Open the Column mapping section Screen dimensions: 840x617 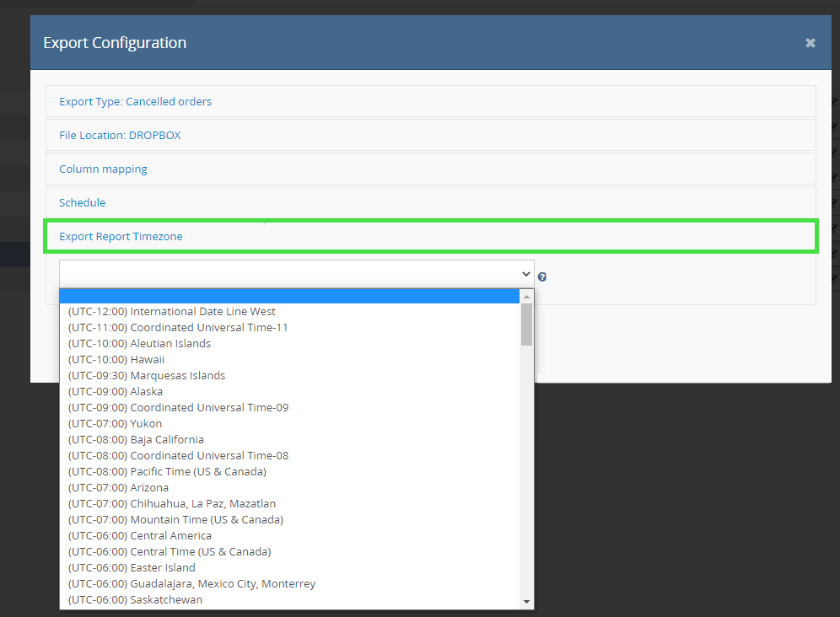103,169
